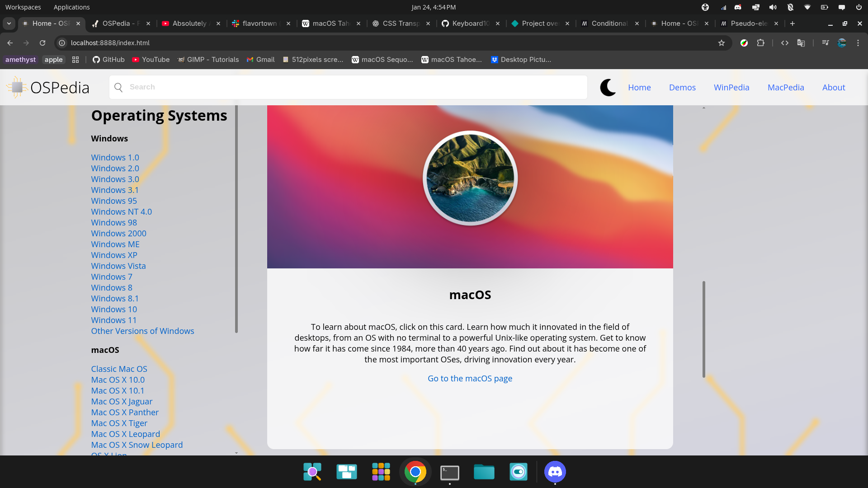Screen dimensions: 868x488
Task: Open Chrome three-dot menu
Action: (858, 43)
